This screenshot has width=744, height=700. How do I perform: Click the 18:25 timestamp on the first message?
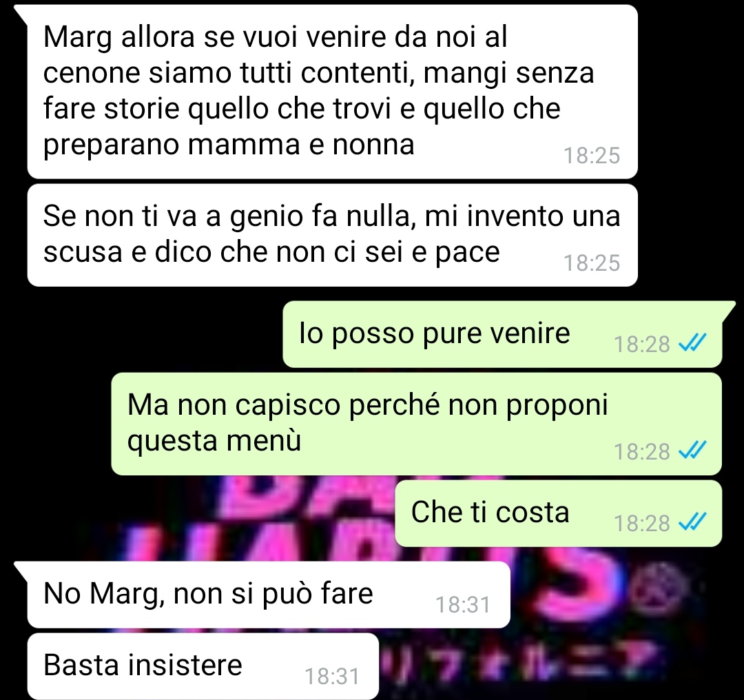pyautogui.click(x=592, y=156)
